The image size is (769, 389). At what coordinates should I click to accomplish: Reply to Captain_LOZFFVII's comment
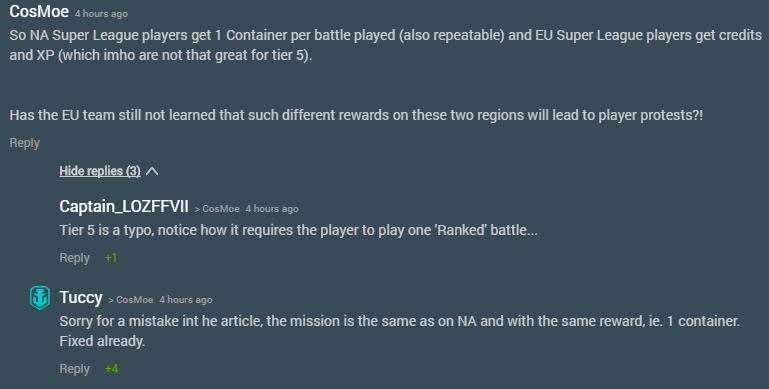pyautogui.click(x=75, y=258)
